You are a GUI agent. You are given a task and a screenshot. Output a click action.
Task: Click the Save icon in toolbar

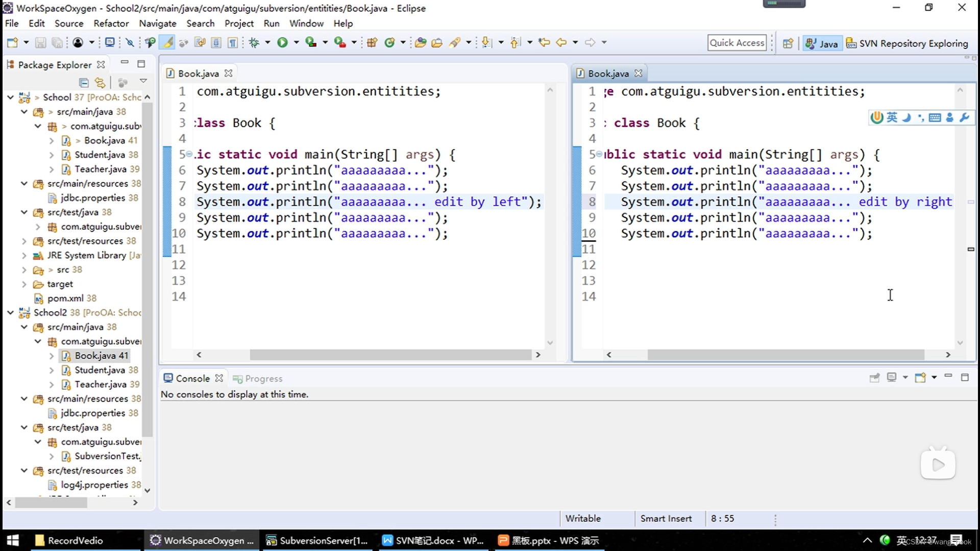click(x=40, y=43)
